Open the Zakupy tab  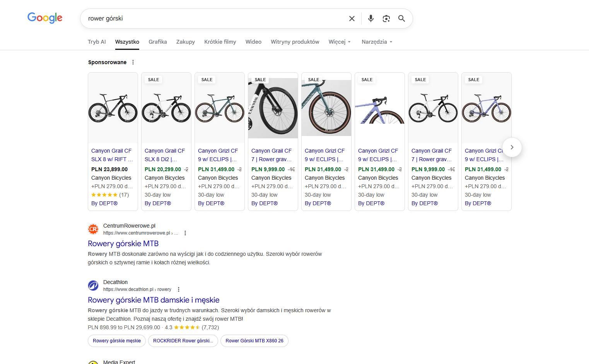click(185, 42)
